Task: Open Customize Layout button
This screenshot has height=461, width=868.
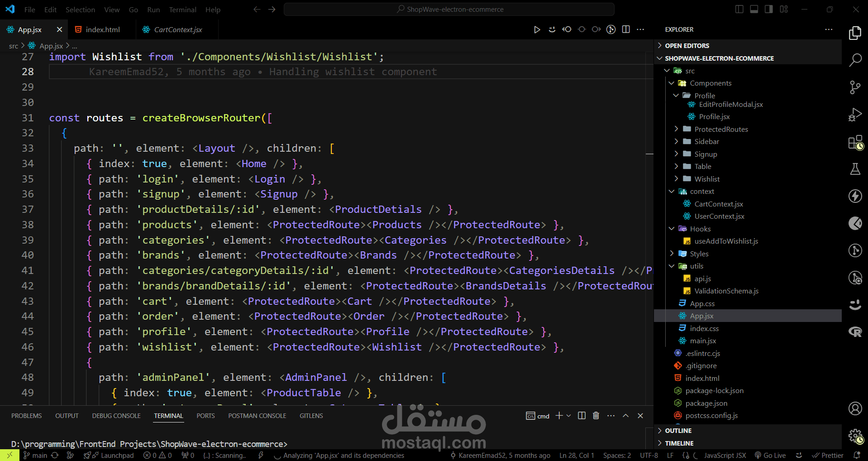Action: click(784, 10)
